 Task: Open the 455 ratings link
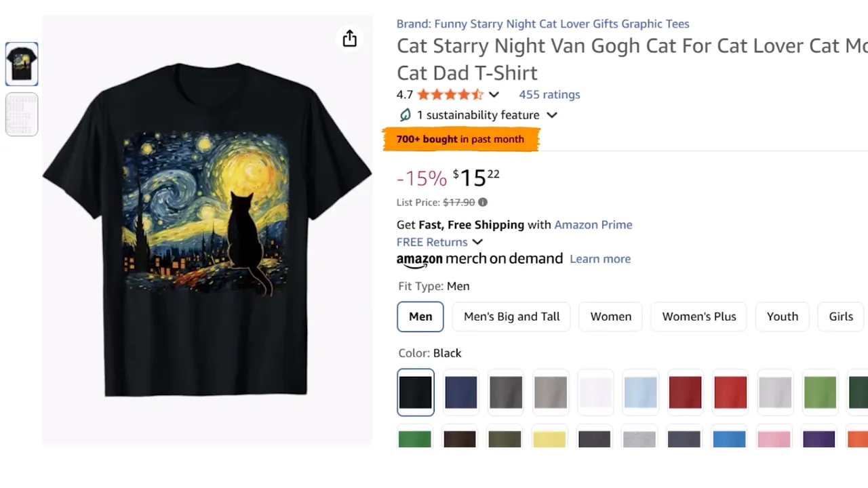pyautogui.click(x=549, y=95)
